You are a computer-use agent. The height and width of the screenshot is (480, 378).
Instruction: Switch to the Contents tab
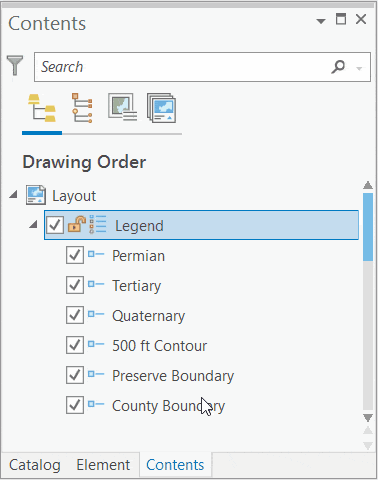click(x=175, y=465)
